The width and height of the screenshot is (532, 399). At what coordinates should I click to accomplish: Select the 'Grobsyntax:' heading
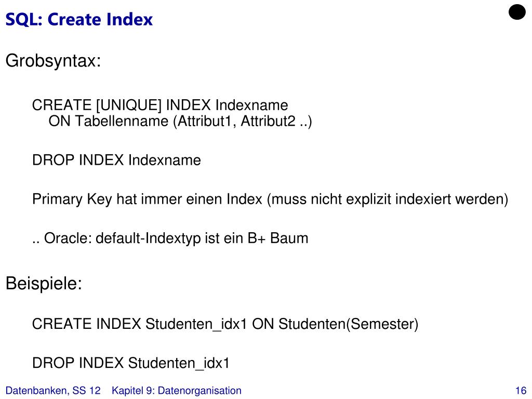click(54, 61)
